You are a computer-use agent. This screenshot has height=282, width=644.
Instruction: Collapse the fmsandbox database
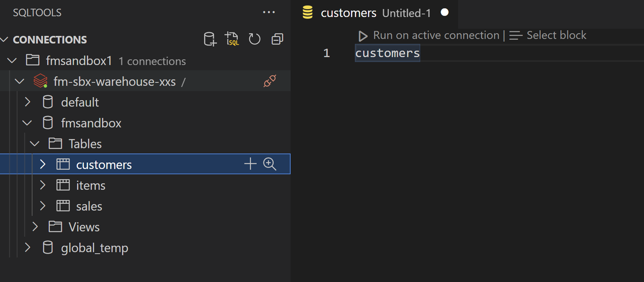pyautogui.click(x=27, y=123)
